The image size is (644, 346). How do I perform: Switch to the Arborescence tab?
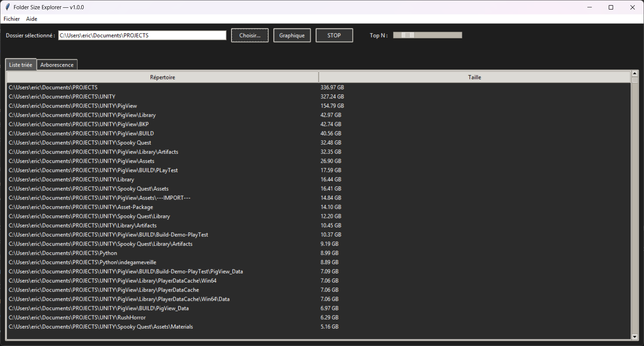(57, 65)
